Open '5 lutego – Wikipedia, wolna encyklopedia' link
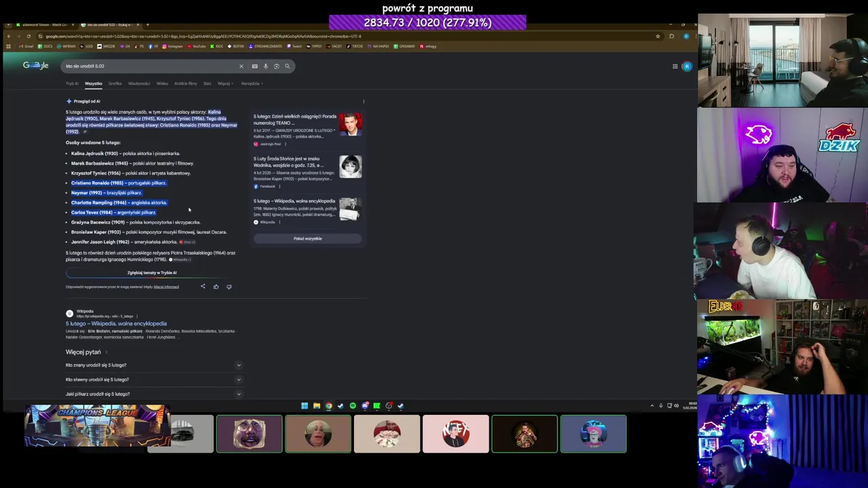Screen dimensions: 868x488 (116, 323)
